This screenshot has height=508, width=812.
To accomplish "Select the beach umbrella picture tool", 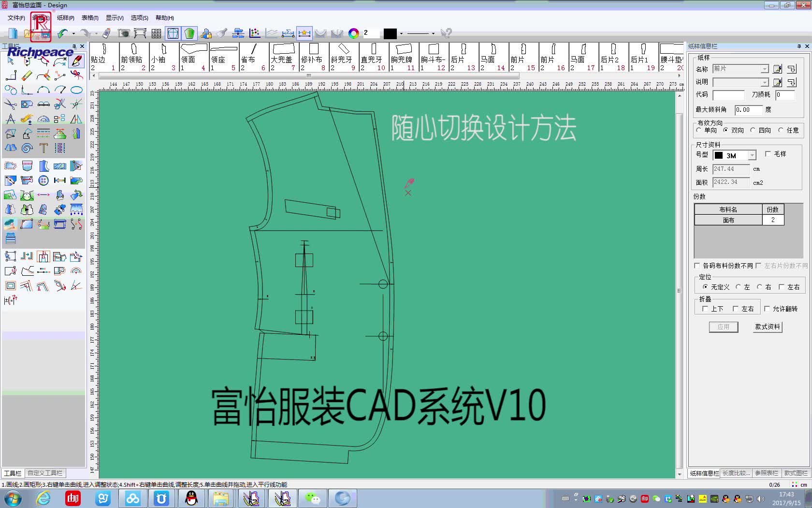I will 11,224.
